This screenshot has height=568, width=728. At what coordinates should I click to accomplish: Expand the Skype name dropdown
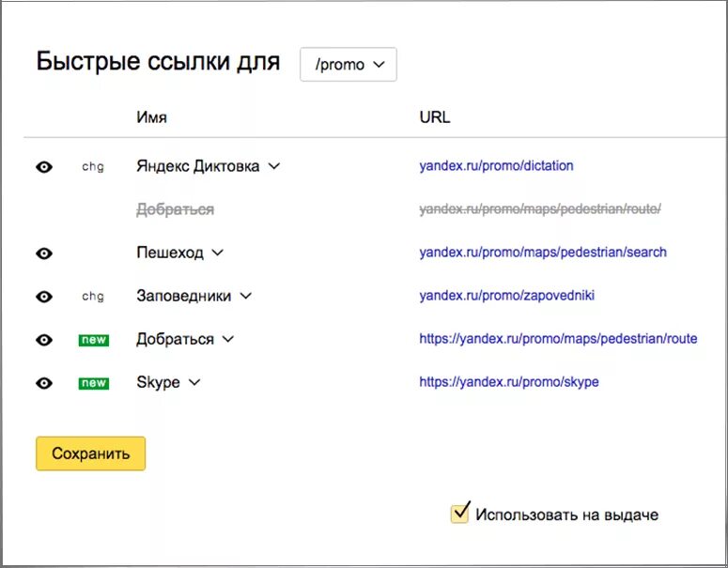pos(194,382)
